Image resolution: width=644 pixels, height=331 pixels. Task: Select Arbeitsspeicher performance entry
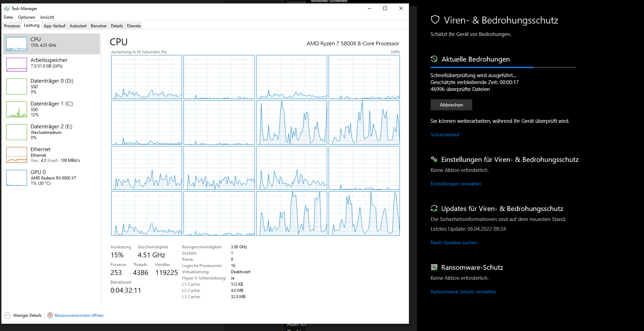click(x=52, y=65)
